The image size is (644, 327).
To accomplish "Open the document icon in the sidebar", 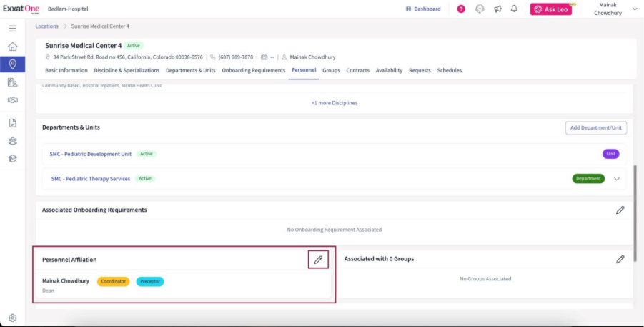I will click(12, 123).
